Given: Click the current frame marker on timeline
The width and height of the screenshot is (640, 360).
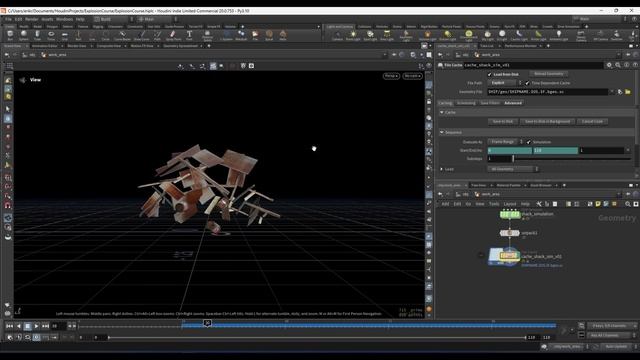Looking at the screenshot, I should 207,323.
